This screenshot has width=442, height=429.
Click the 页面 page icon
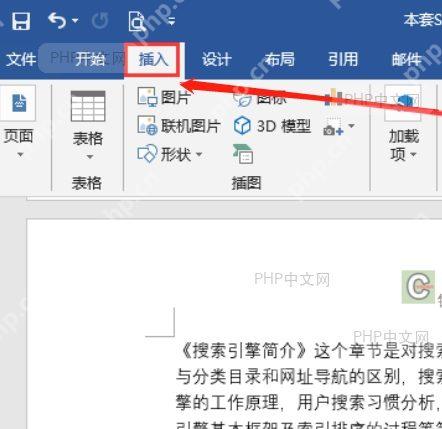point(19,103)
